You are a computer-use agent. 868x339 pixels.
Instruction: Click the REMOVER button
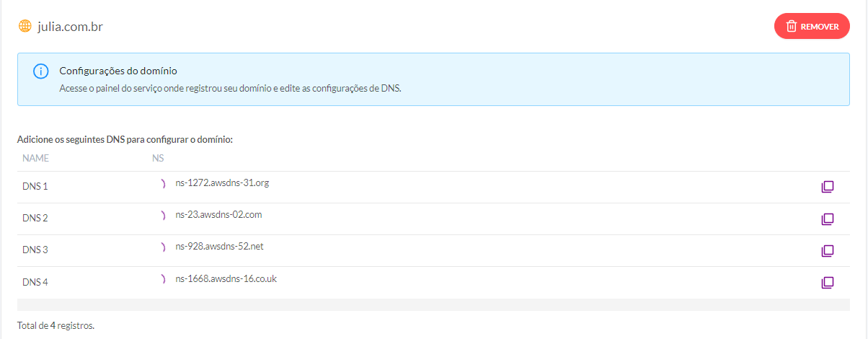coord(812,26)
